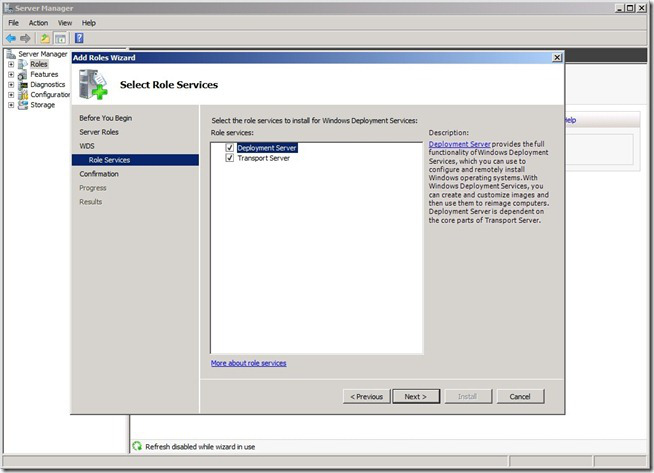The image size is (654, 473).
Task: Expand the Configuration tree node
Action: [x=11, y=94]
